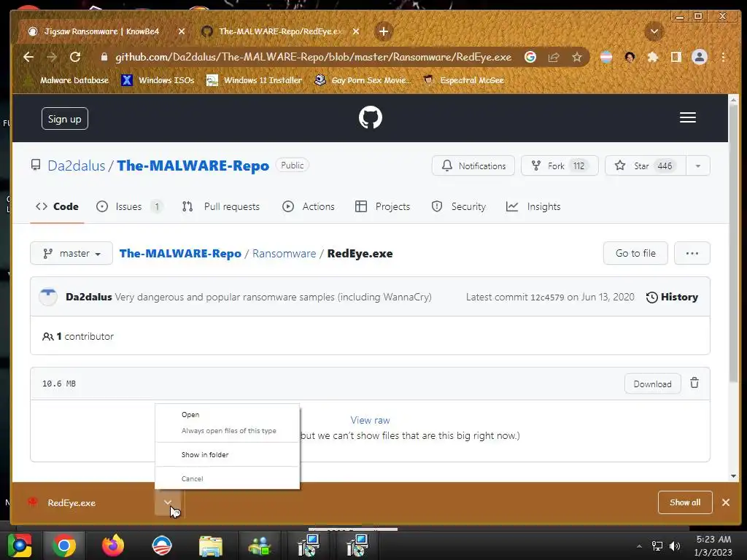Open Chrome's three-dot menu
The height and width of the screenshot is (560, 747).
point(723,57)
